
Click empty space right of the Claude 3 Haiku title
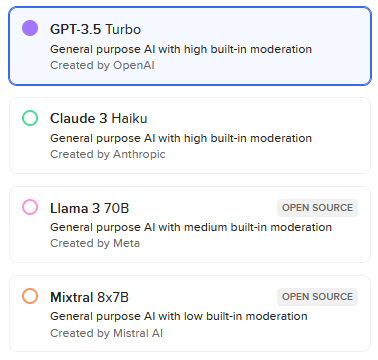pos(257,118)
